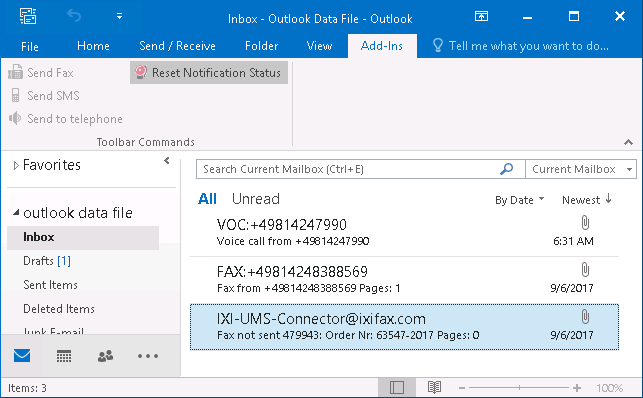Screen dimensions: 643x398
Task: Click Fax from +49814248388569 Pages: 1 subject
Action: [x=308, y=288]
